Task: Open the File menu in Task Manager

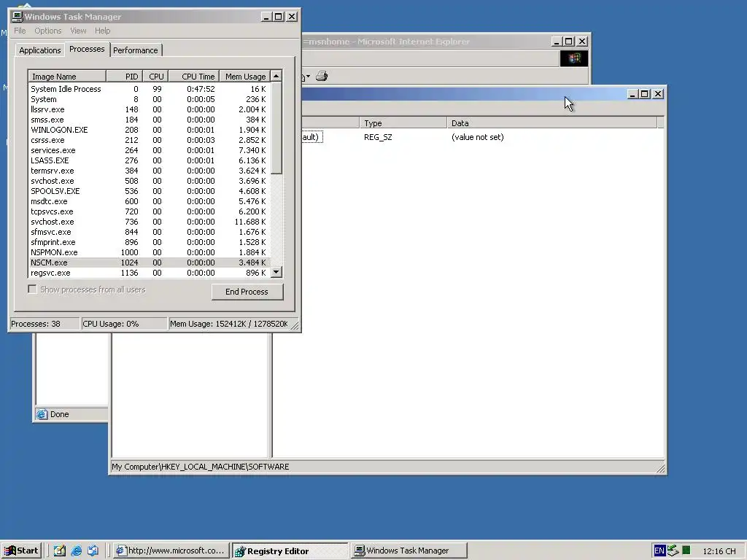Action: pos(20,31)
